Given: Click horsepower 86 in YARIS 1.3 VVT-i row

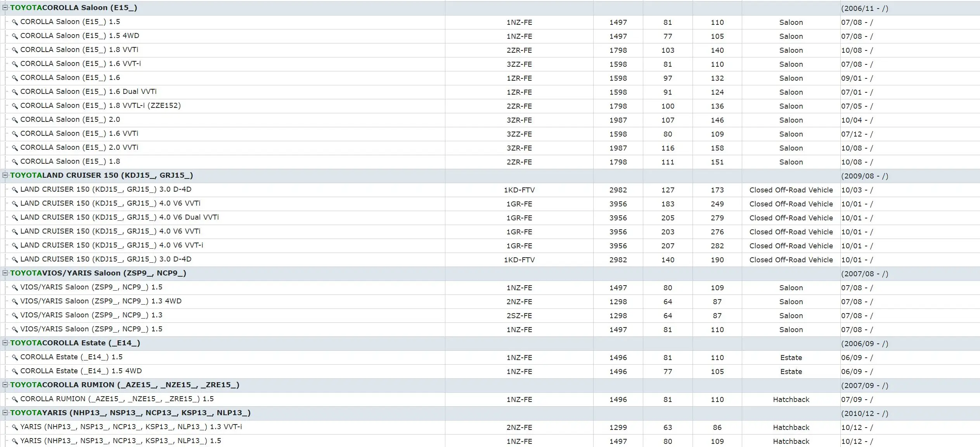Looking at the screenshot, I should tap(717, 428).
